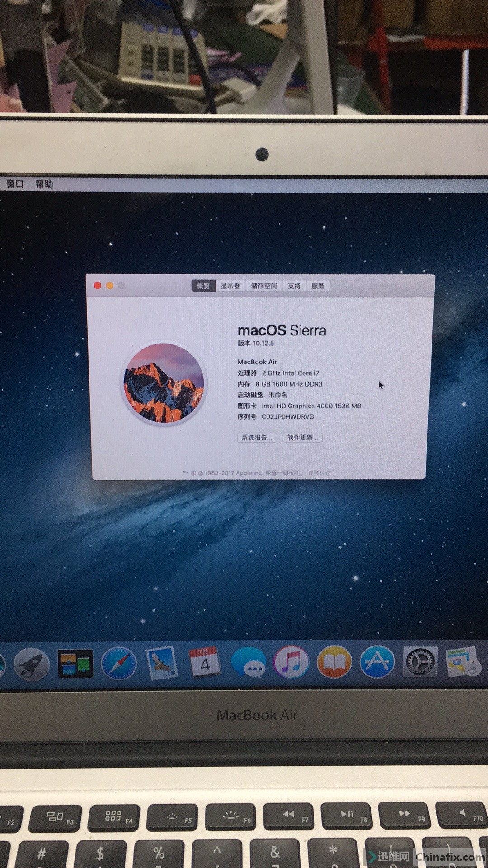The image size is (488, 868).
Task: Click serial number C02JP0HWDRVG
Action: point(288,417)
